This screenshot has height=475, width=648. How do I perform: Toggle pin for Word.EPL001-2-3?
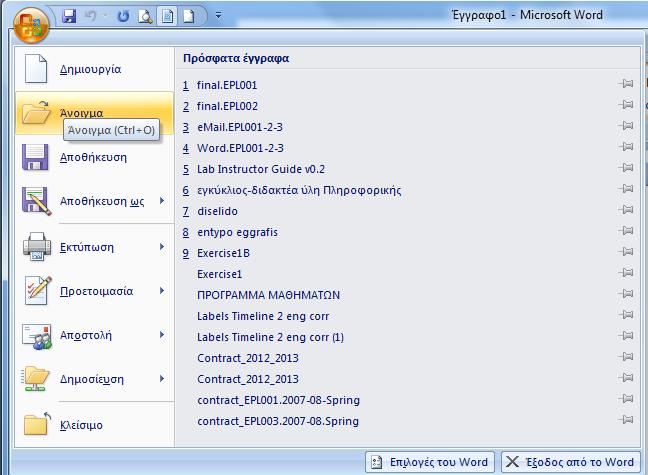[x=626, y=147]
